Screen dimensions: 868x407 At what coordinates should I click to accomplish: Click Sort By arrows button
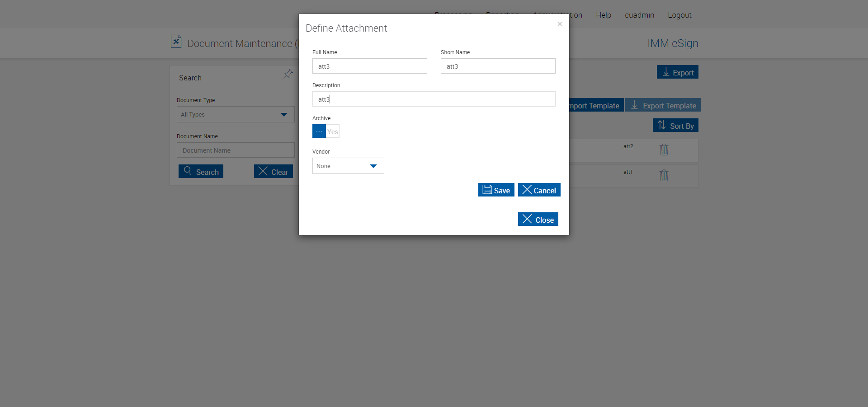click(x=675, y=126)
